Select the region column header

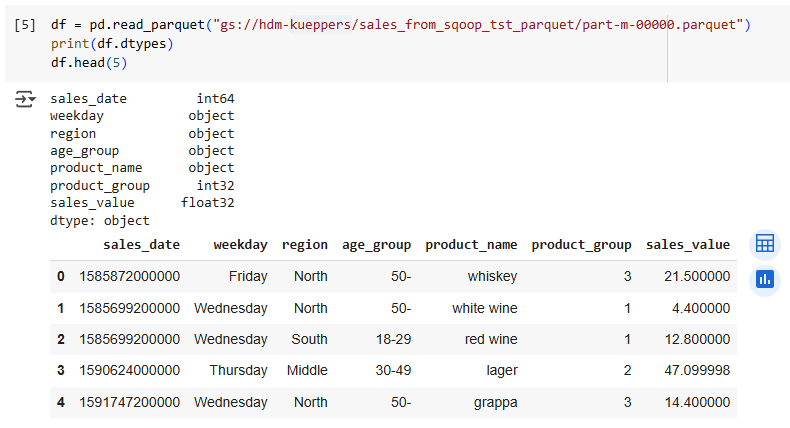pos(305,244)
